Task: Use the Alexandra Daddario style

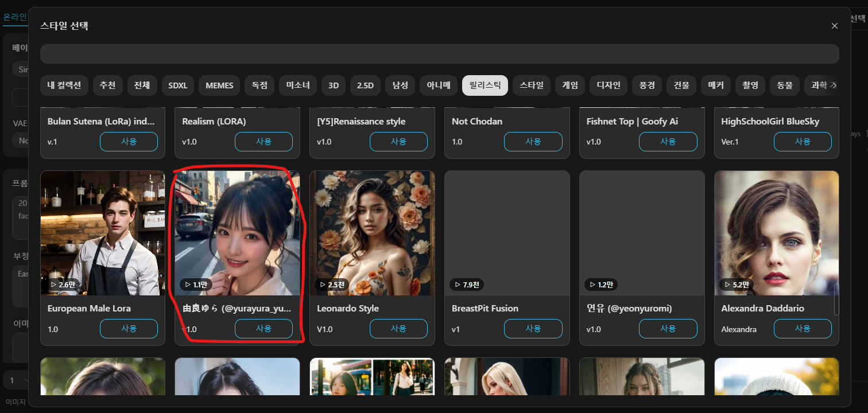Action: 803,329
